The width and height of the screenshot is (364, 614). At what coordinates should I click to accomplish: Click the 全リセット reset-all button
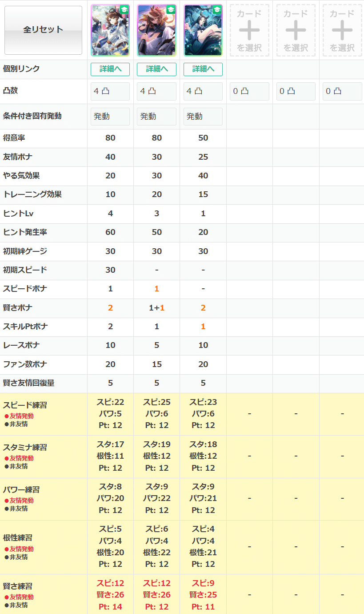43,30
